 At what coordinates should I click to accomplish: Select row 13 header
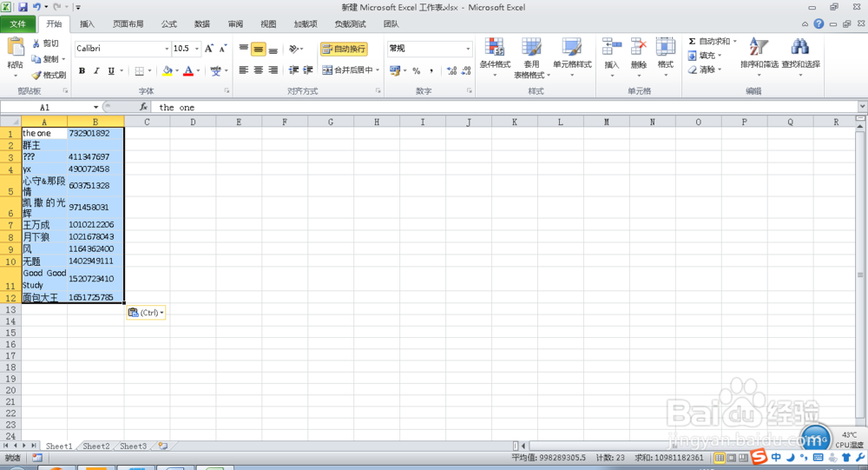click(10, 310)
